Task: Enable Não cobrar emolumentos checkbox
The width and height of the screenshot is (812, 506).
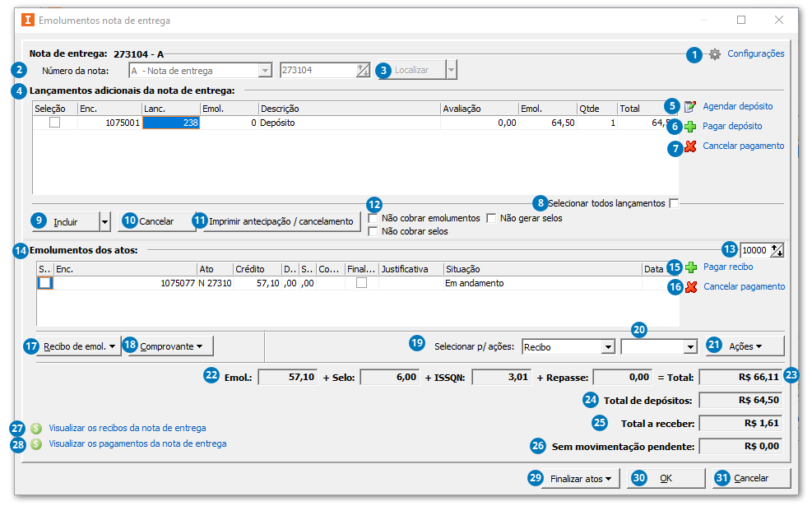Action: (x=374, y=219)
